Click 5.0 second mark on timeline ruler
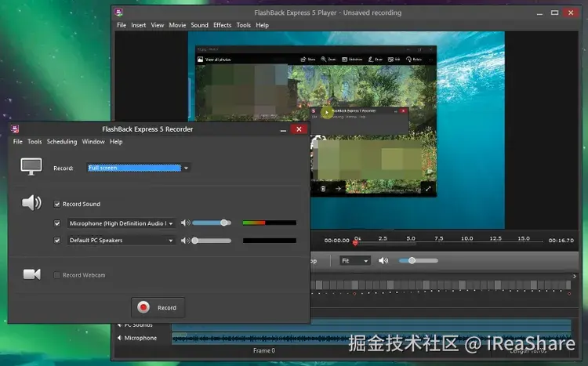The height and width of the screenshot is (366, 588). 411,238
